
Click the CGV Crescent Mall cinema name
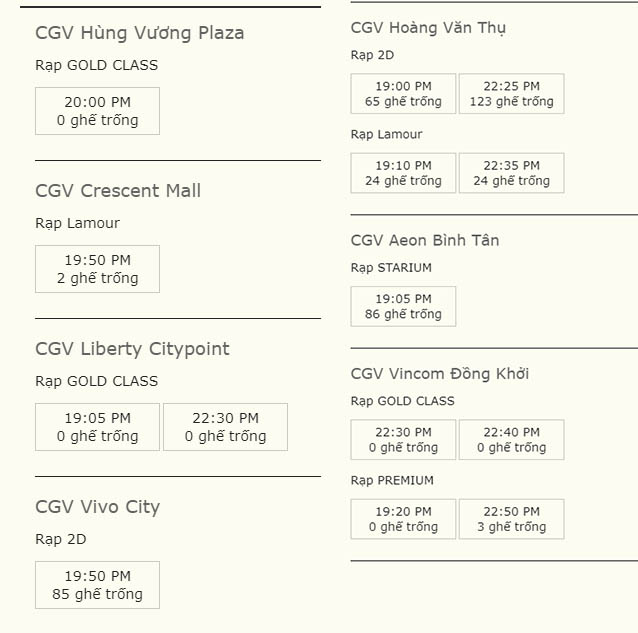click(x=118, y=191)
